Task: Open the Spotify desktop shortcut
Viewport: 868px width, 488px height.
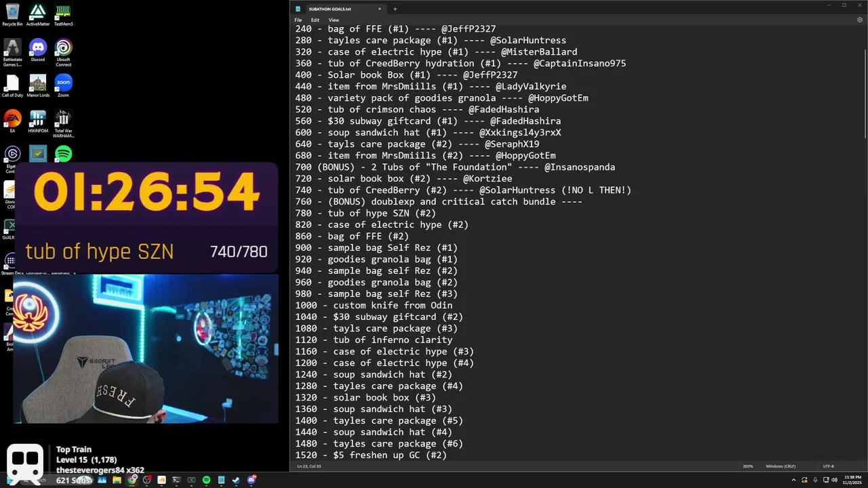Action: pos(63,154)
